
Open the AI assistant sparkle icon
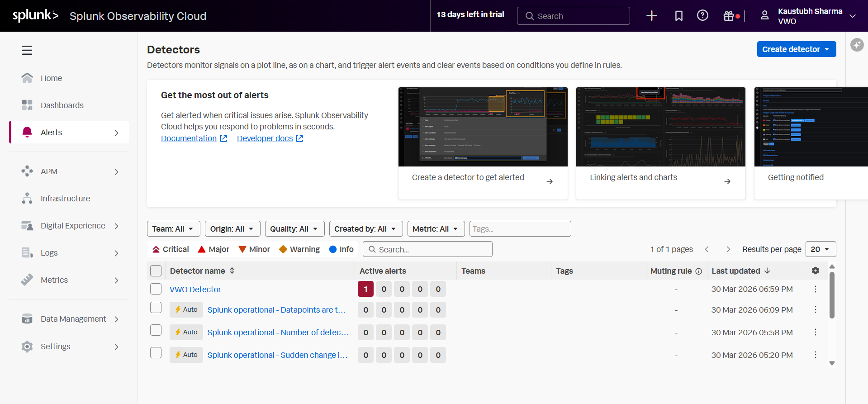[x=857, y=45]
